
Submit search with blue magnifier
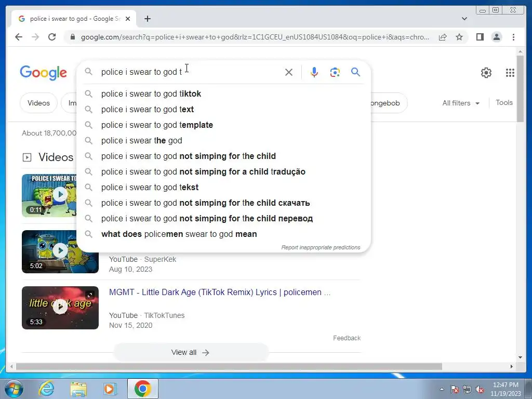(x=355, y=72)
